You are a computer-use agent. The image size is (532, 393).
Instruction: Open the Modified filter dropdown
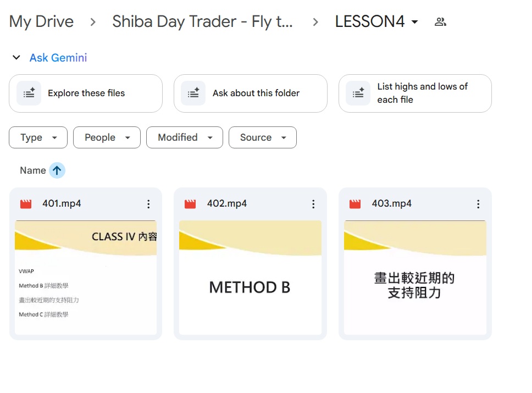(x=185, y=137)
